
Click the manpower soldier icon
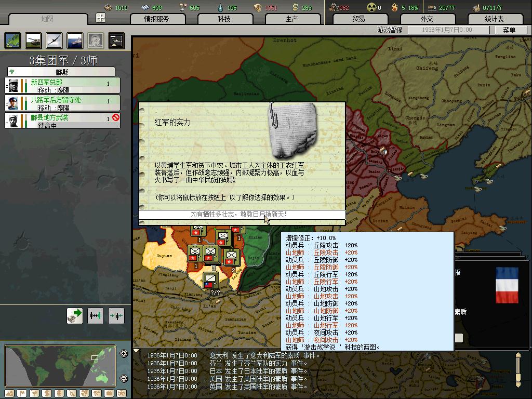(333, 7)
